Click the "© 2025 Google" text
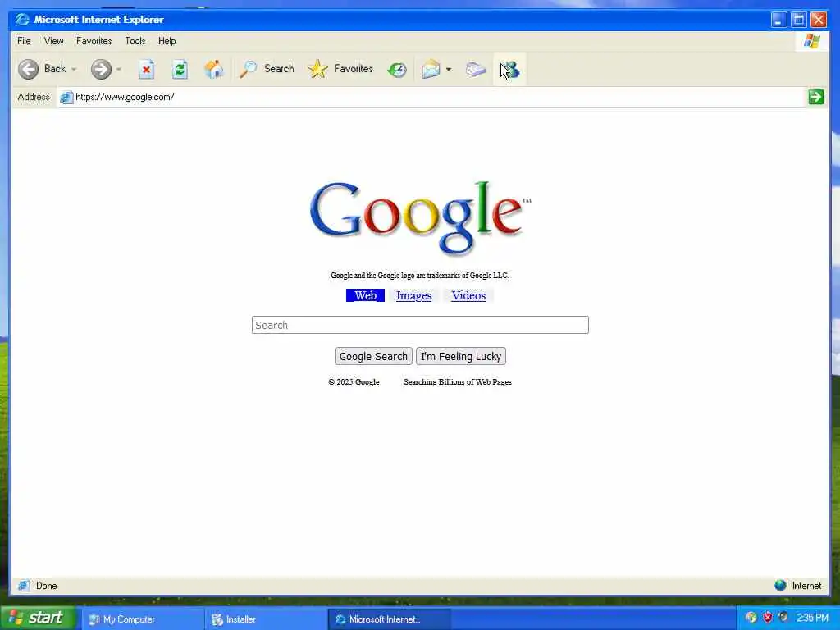This screenshot has width=840, height=630. pyautogui.click(x=354, y=382)
